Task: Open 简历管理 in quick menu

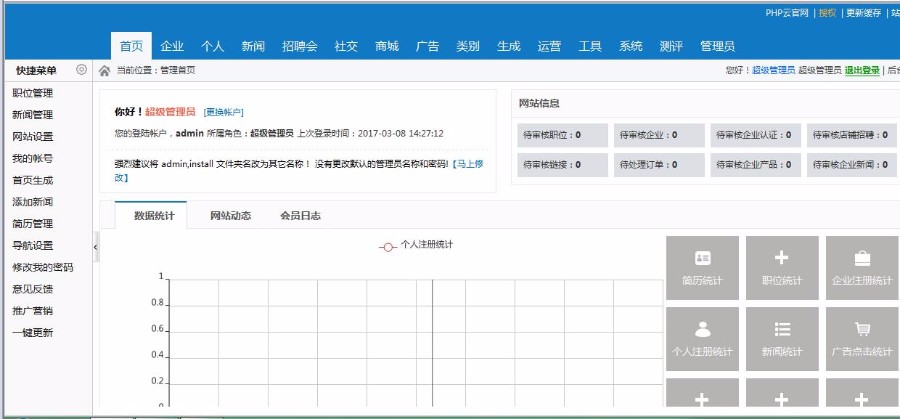Action: point(33,224)
